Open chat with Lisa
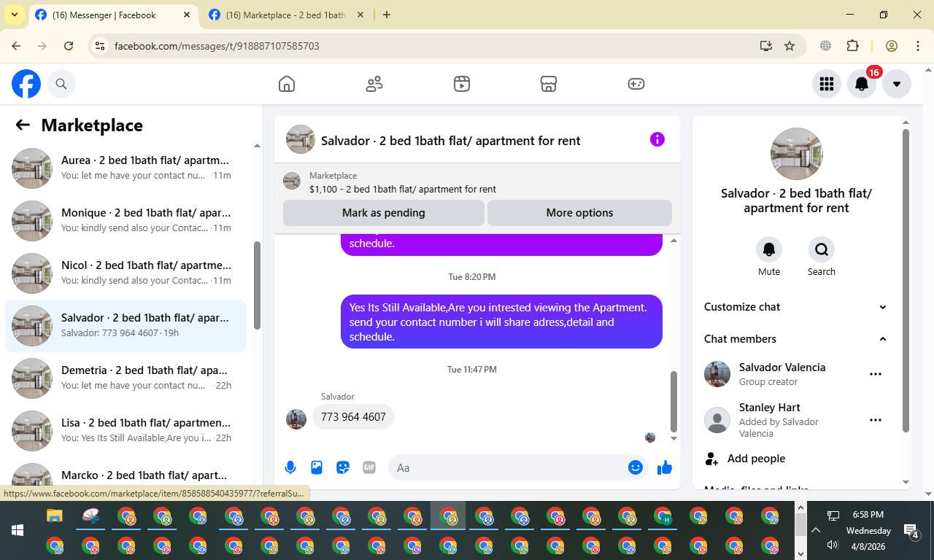Viewport: 934px width, 560px height. [126, 430]
